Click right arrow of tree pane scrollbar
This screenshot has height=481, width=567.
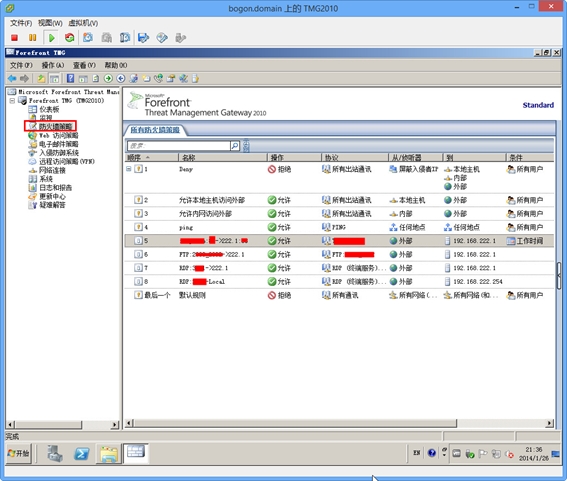click(115, 425)
